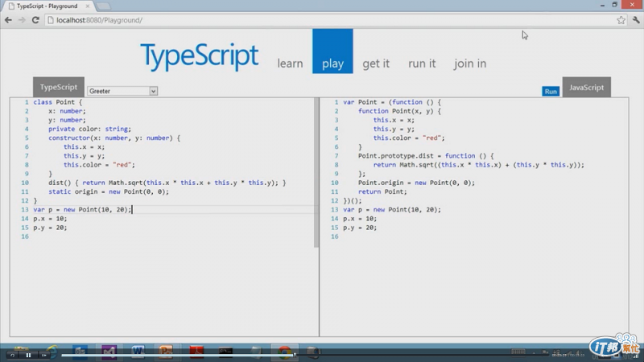Open Visual Studio from the taskbar
This screenshot has width=644, height=362.
coord(109,352)
